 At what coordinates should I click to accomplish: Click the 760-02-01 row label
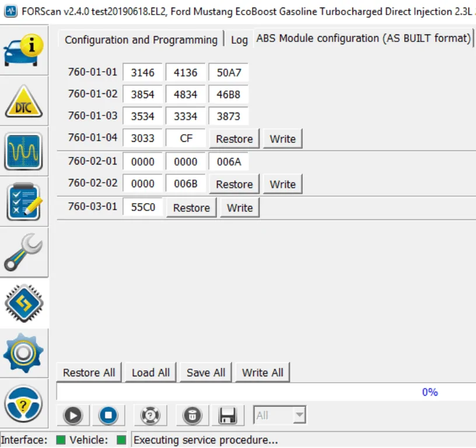[x=92, y=161]
